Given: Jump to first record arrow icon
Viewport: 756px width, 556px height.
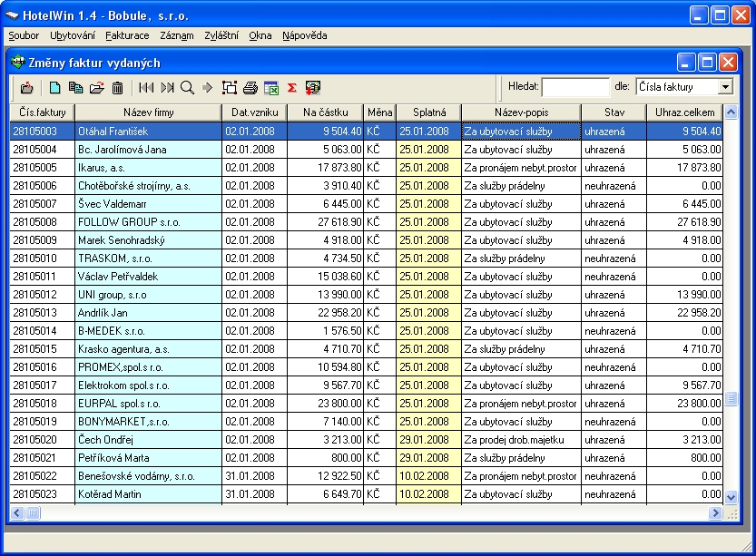Looking at the screenshot, I should (146, 88).
